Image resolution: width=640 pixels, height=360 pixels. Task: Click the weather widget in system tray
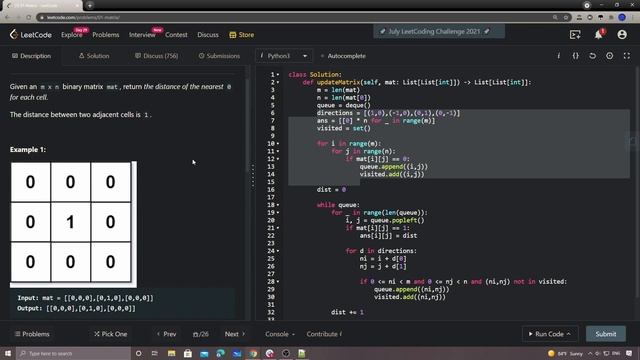(565, 353)
